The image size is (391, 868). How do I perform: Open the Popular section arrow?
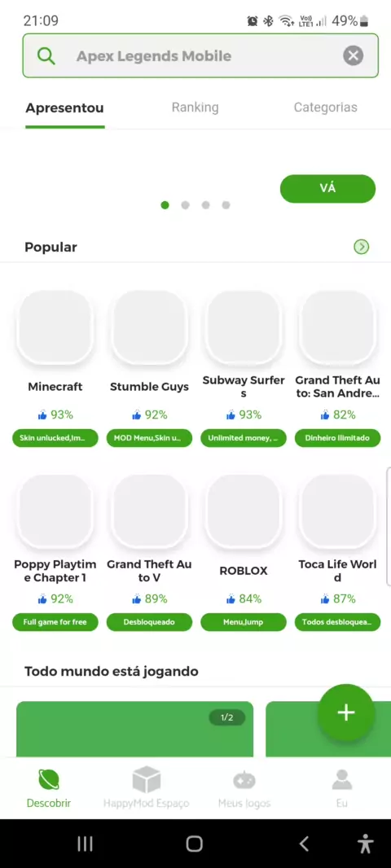(361, 247)
